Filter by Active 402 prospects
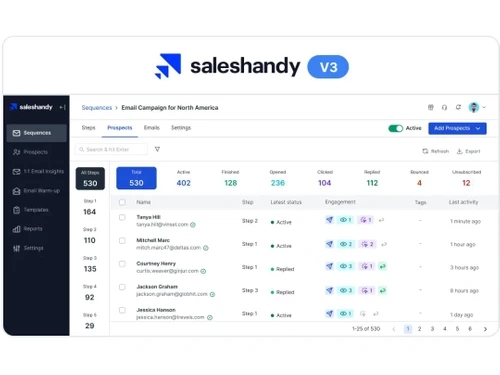This screenshot has width=500, height=375. tap(184, 178)
